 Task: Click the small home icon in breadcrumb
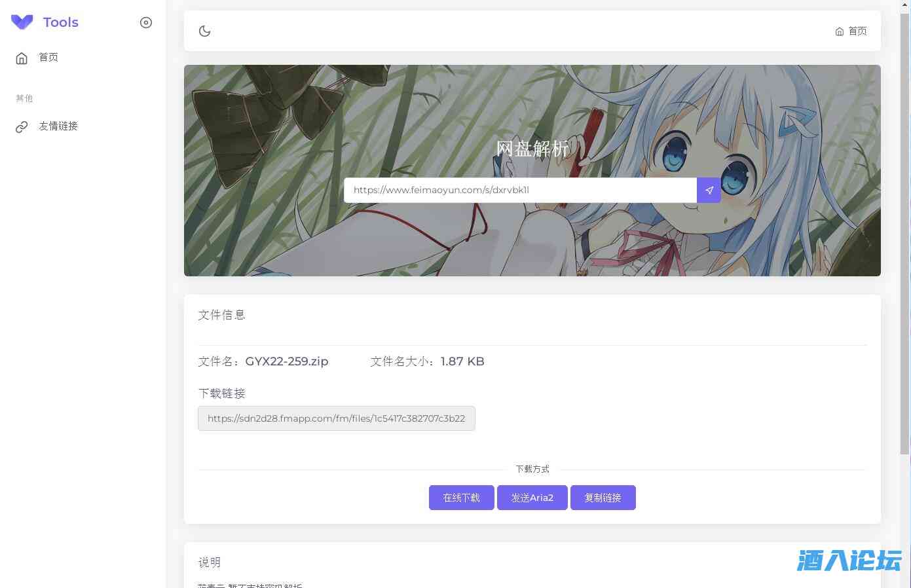point(840,31)
